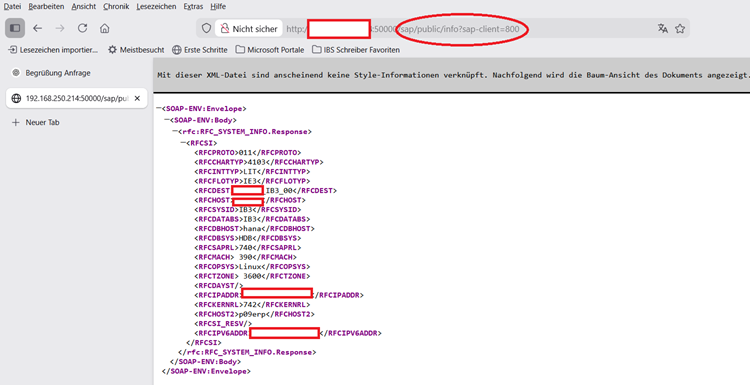Collapse the SOAP-ENV:Envelope node
750x386 pixels.
click(x=159, y=109)
